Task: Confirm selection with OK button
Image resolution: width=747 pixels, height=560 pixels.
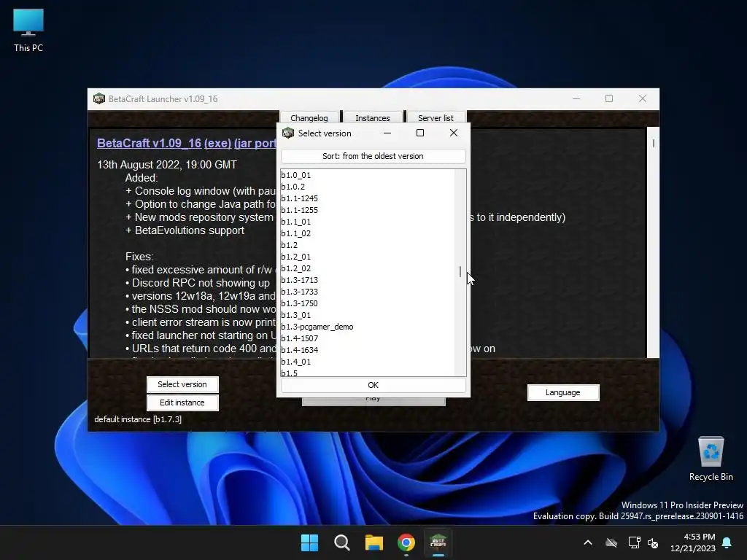Action: pyautogui.click(x=373, y=385)
